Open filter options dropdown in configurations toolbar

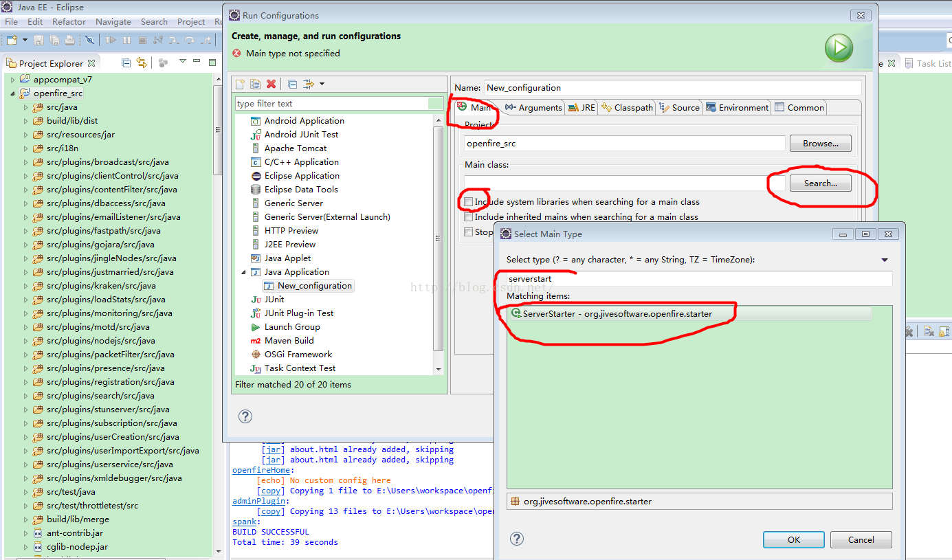coord(322,84)
